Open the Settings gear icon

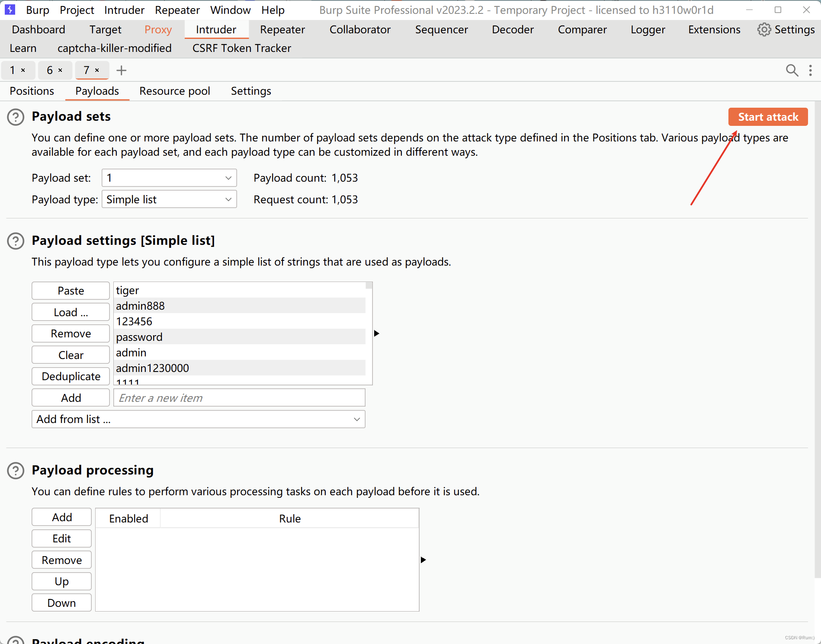tap(764, 29)
